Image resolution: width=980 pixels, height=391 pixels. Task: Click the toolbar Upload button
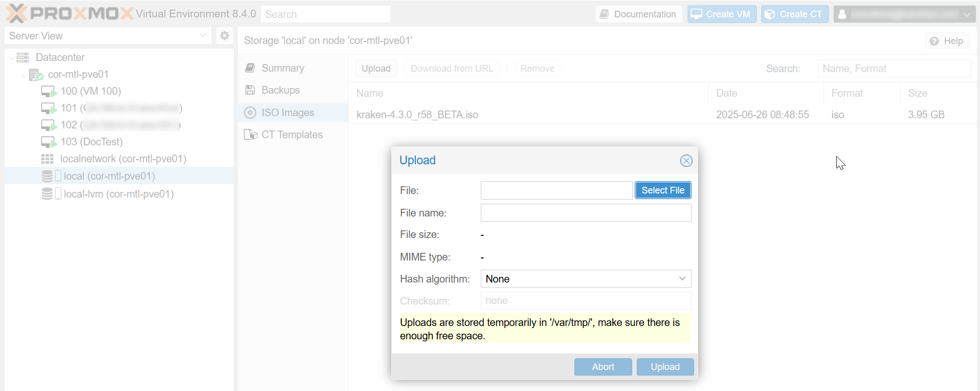pyautogui.click(x=376, y=69)
